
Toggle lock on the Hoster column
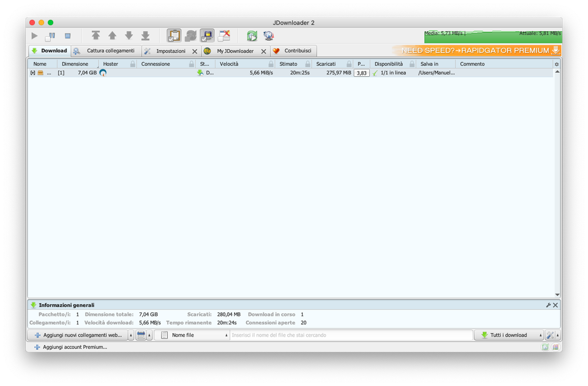click(x=133, y=64)
